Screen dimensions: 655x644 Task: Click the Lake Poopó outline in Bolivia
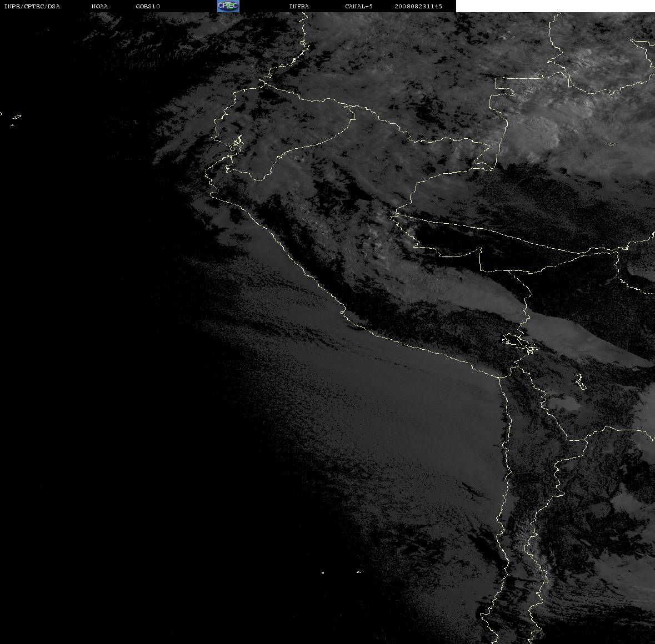point(580,381)
